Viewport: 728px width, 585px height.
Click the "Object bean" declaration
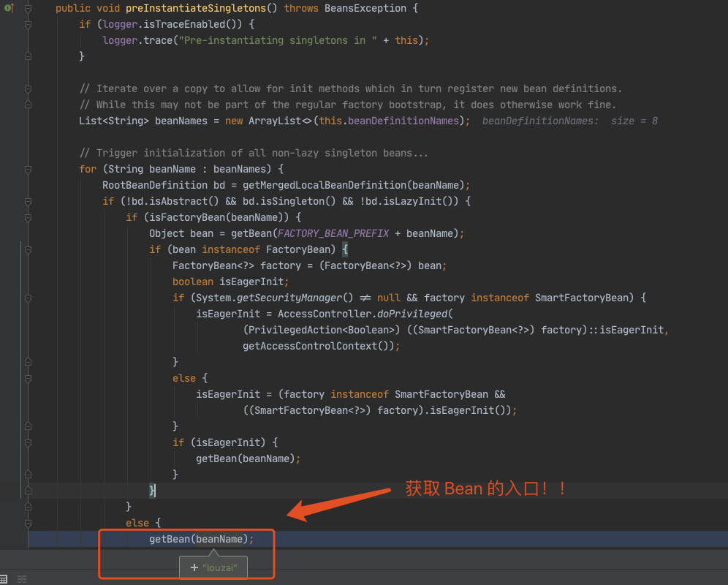tap(181, 233)
